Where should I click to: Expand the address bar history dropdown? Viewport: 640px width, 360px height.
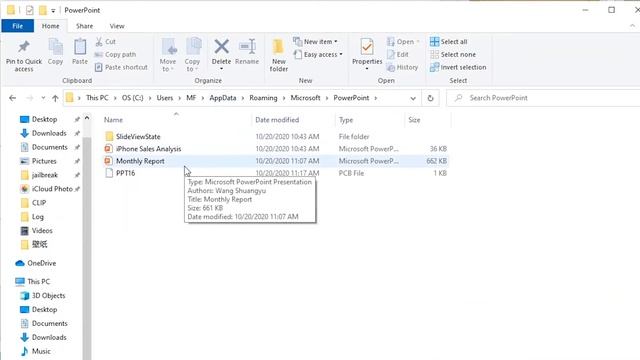pos(413,98)
